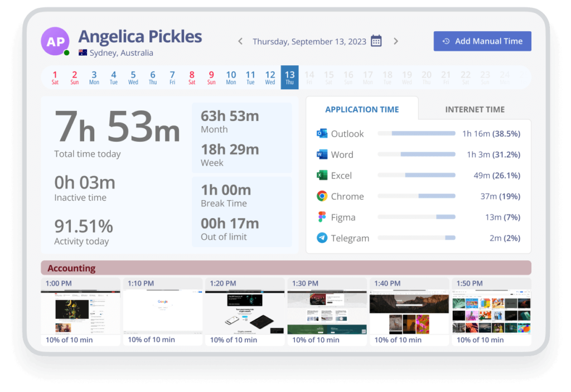The width and height of the screenshot is (571, 392).
Task: Click the AP profile avatar
Action: (x=55, y=41)
